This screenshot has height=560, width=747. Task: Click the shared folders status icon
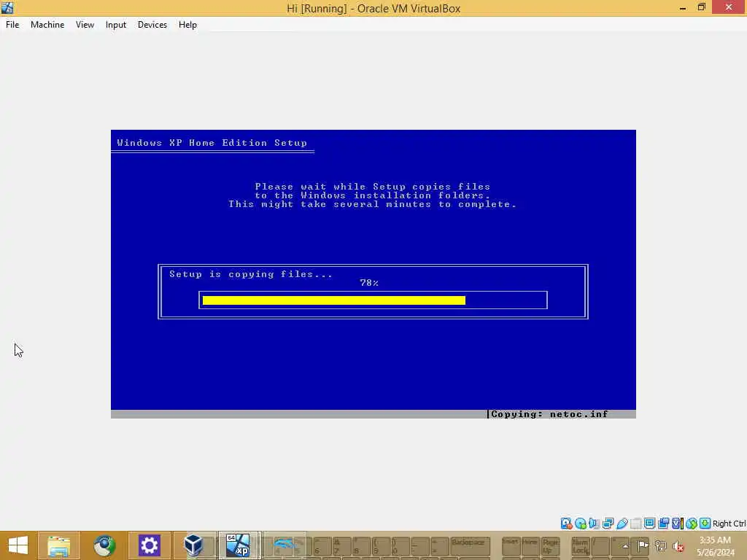[x=635, y=524]
